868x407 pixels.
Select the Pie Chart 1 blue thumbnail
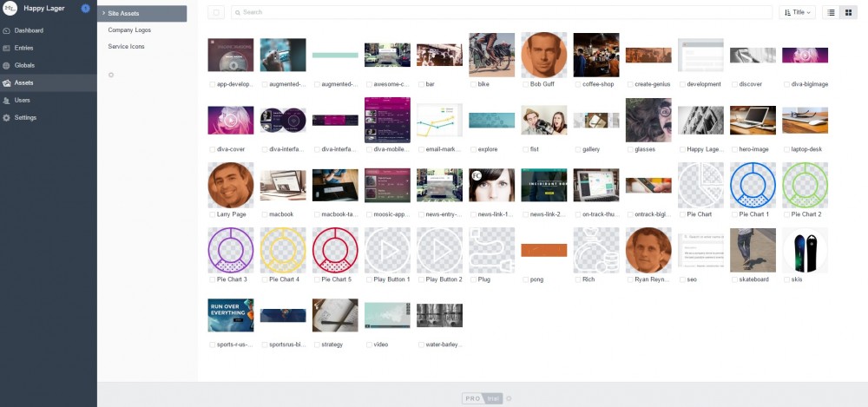pyautogui.click(x=753, y=185)
